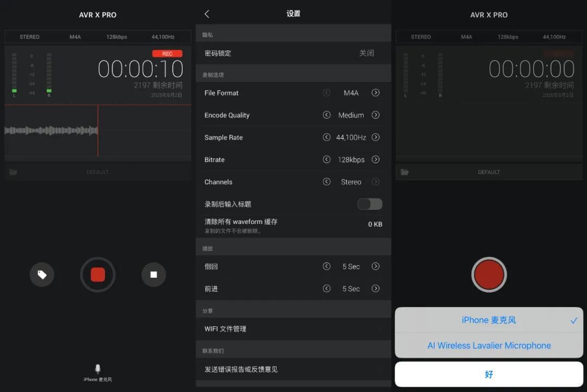Increase 前进 forward seconds

point(376,288)
